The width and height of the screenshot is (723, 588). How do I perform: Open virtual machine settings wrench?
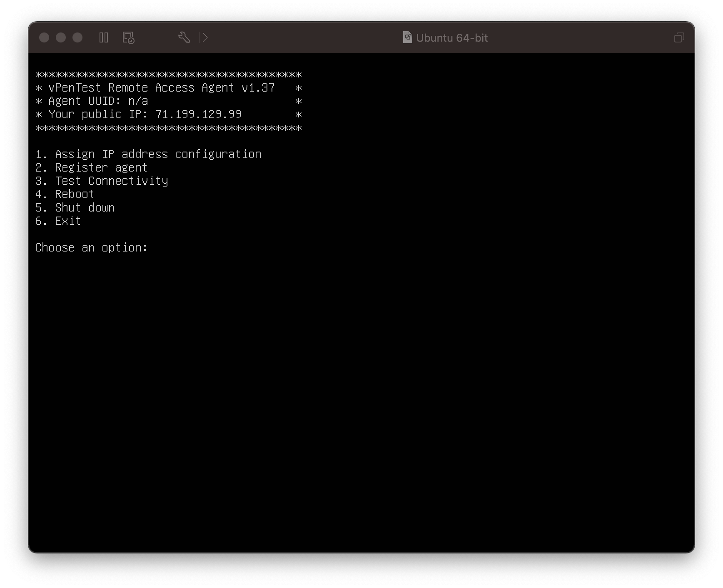[184, 38]
